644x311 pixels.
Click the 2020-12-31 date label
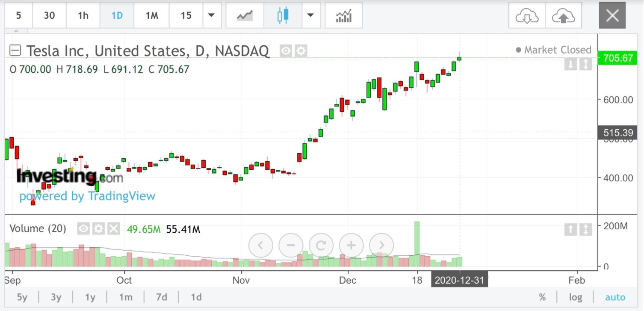[460, 280]
